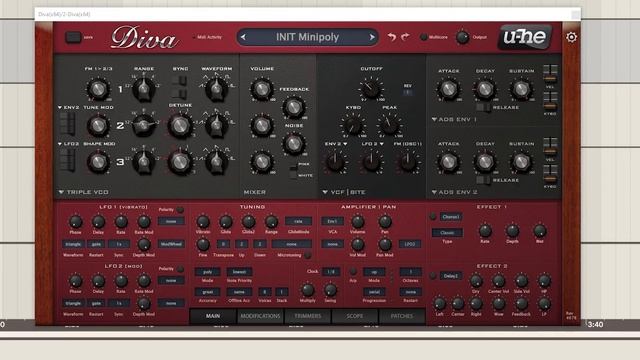This screenshot has height=360, width=640.
Task: Open the settings gear icon
Action: click(x=571, y=37)
